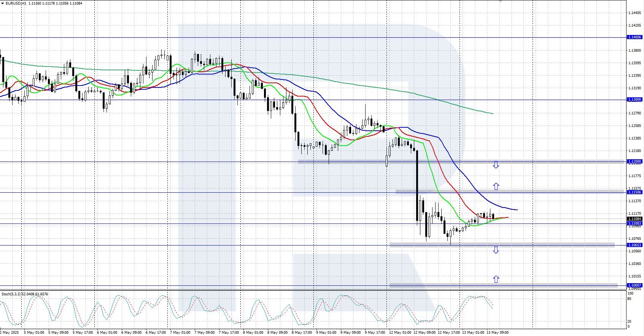Click the 1.13800 price scale value
This screenshot has height=336, width=644.
click(x=634, y=51)
